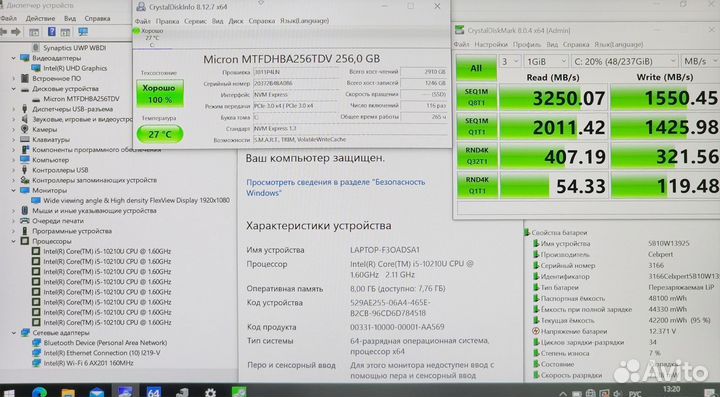Image resolution: width=720 pixels, height=397 pixels.
Task: Open the Mail app from the taskbar
Action: (96, 393)
